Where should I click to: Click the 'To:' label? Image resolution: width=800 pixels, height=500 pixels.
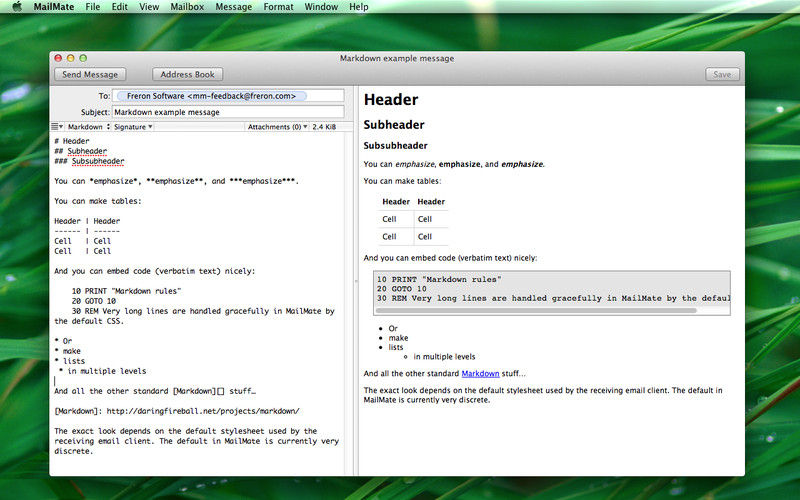104,96
